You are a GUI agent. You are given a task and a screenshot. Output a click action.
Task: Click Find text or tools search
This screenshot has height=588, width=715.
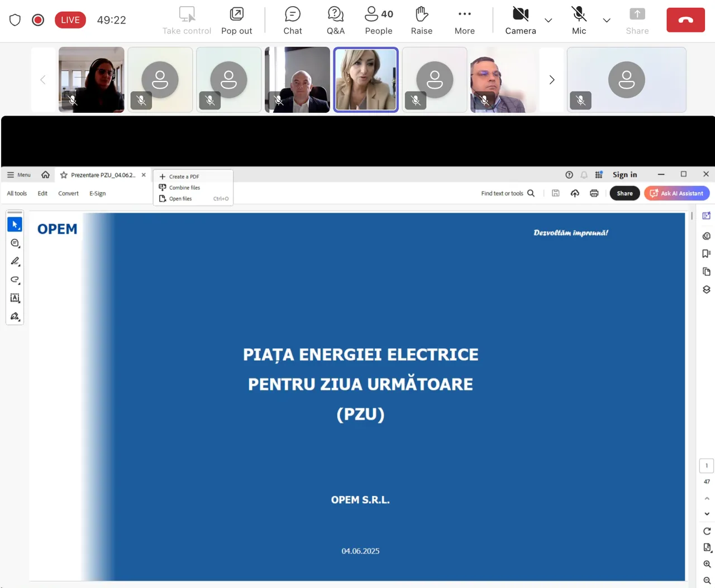coord(508,193)
